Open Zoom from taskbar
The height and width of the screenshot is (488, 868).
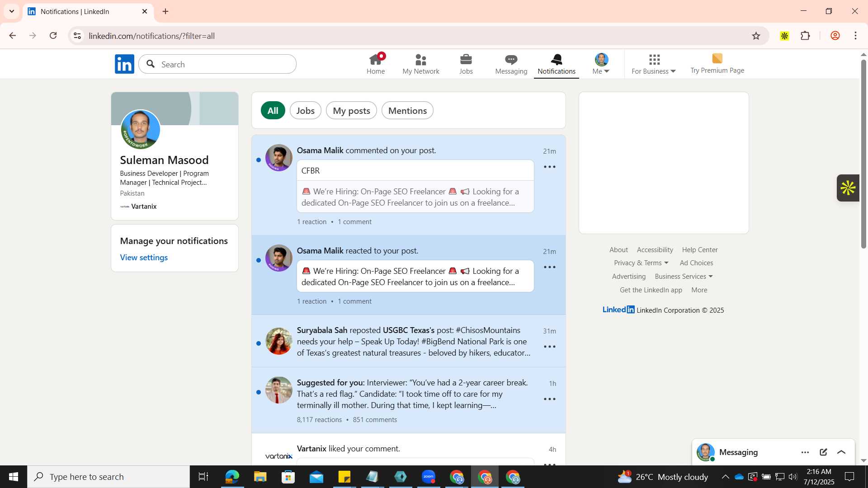428,477
